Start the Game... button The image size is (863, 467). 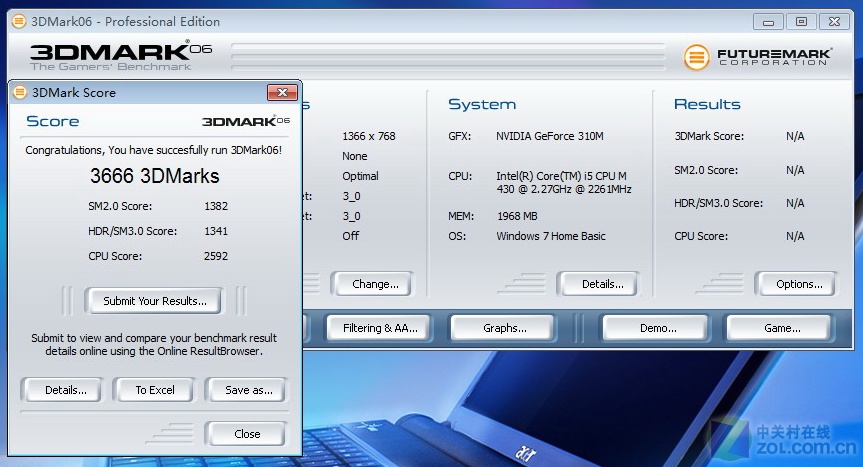coord(781,328)
